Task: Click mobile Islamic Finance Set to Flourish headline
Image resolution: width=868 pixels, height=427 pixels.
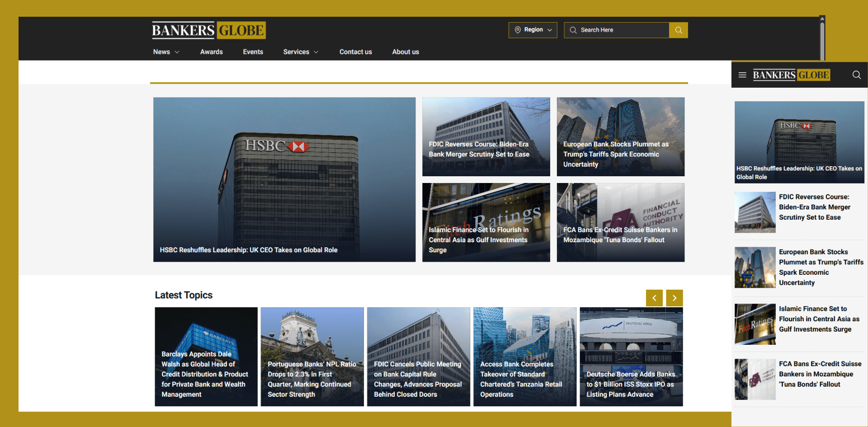Action: click(x=819, y=319)
